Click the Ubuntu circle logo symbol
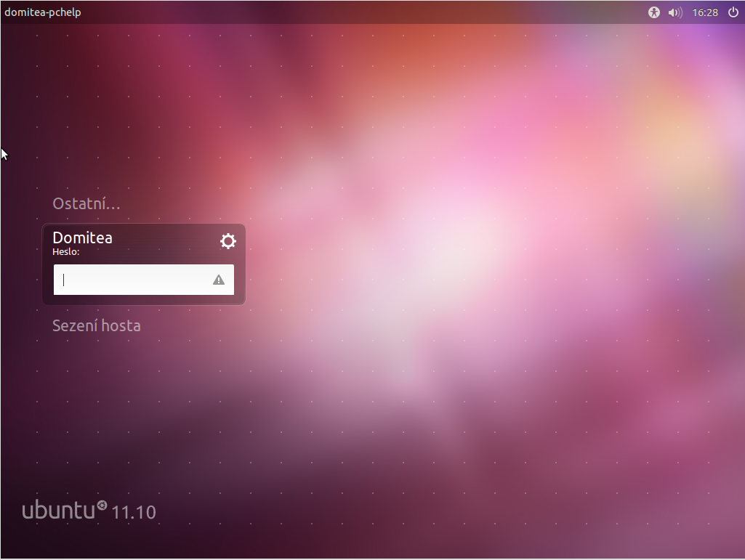 pyautogui.click(x=102, y=506)
